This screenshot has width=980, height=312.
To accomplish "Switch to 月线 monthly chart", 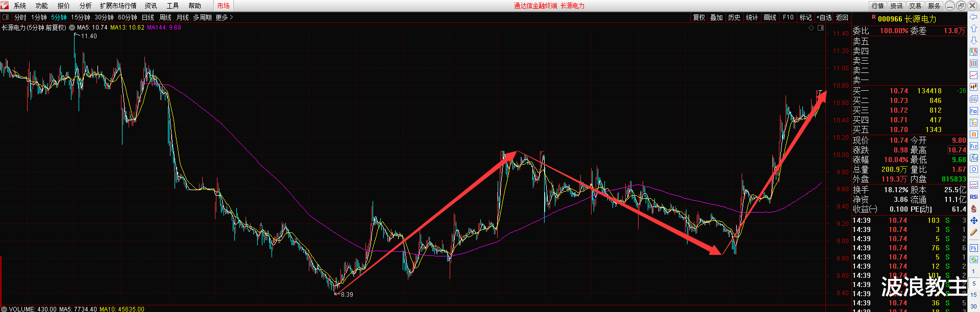I will [x=183, y=17].
